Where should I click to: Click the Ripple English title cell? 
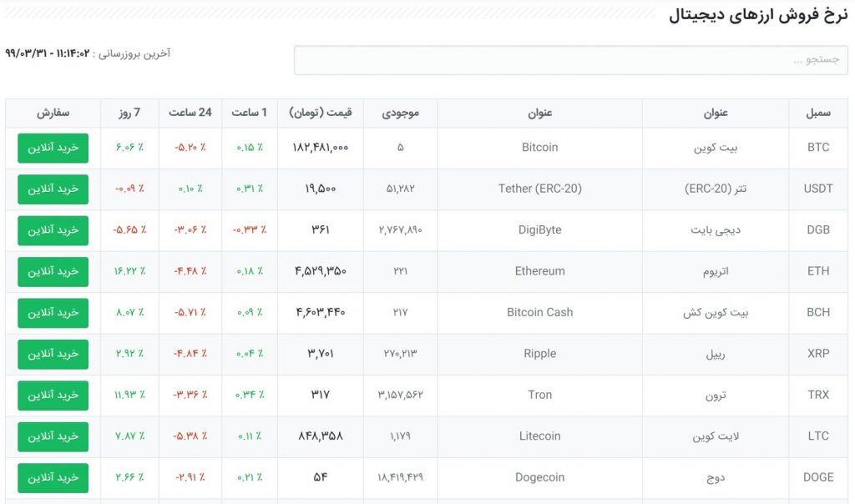540,354
